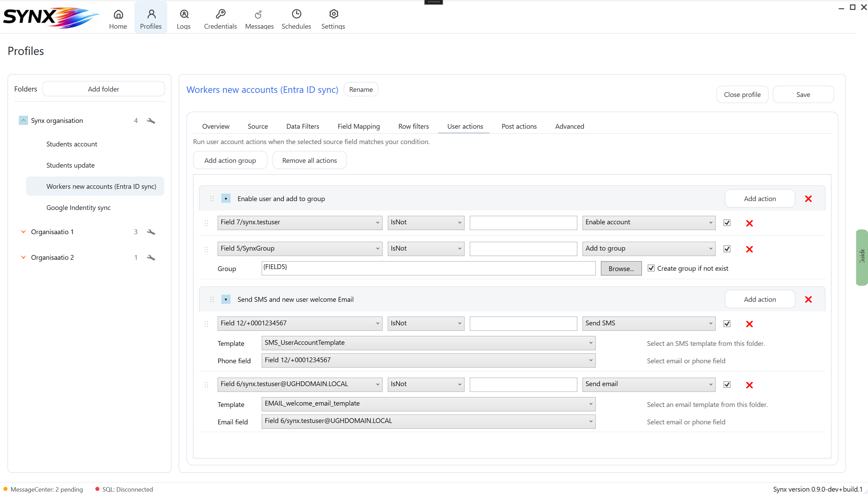Image resolution: width=868 pixels, height=494 pixels.
Task: Open the Email field dropdown
Action: click(428, 421)
